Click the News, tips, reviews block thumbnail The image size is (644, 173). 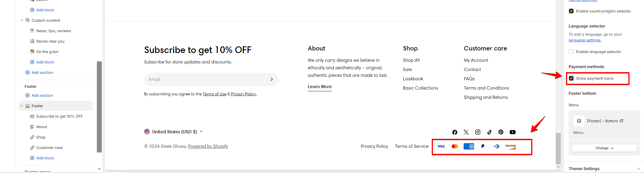[x=32, y=31]
